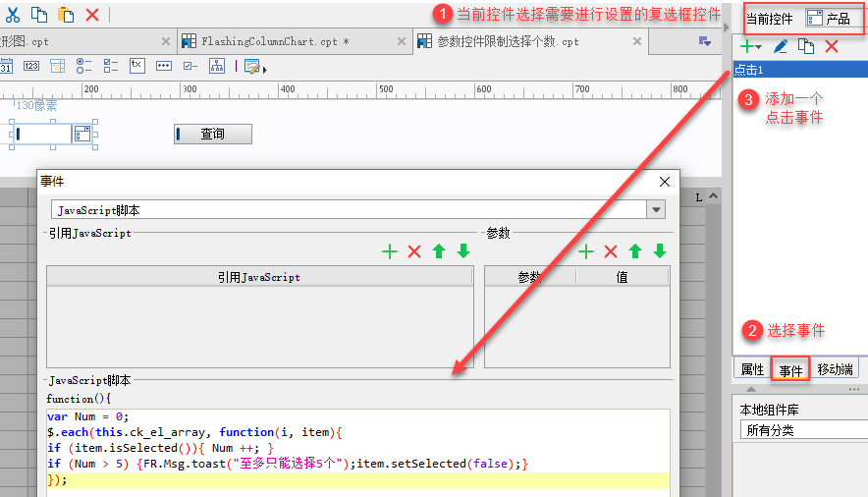Screen dimensions: 868x497
Task: Move parameter down with green arrow
Action: 660,251
